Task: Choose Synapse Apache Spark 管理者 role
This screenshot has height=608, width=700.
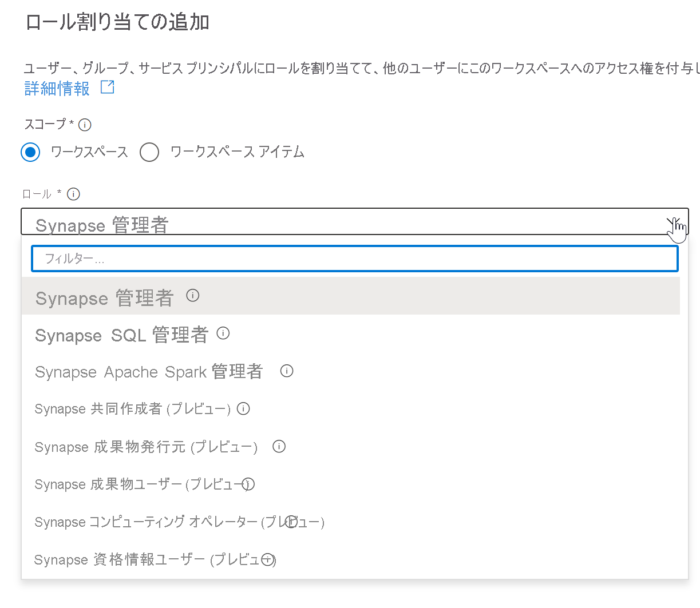Action: [x=149, y=372]
